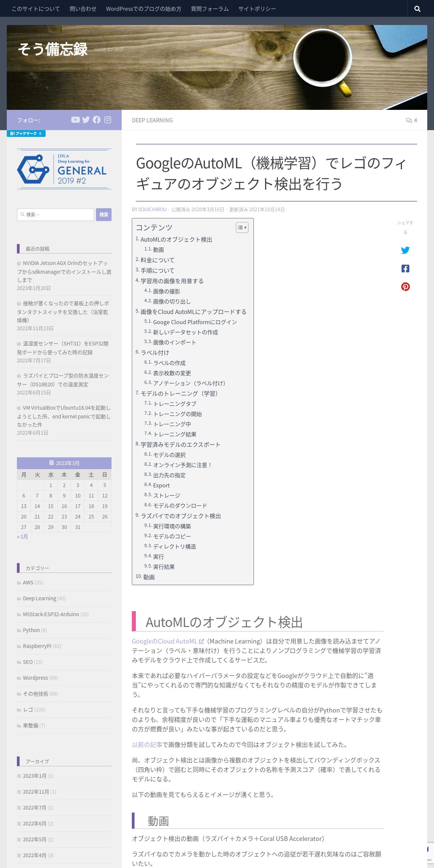
Task: Open 以前の記事 link in article
Action: tap(147, 745)
